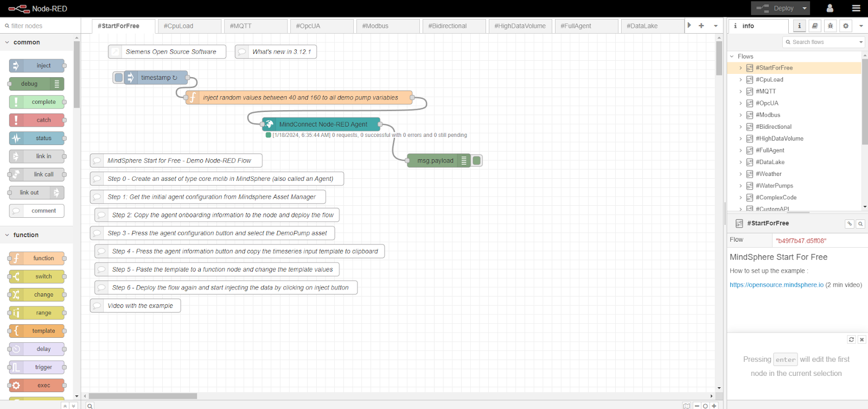
Task: Select the catch node in palette
Action: coord(37,120)
